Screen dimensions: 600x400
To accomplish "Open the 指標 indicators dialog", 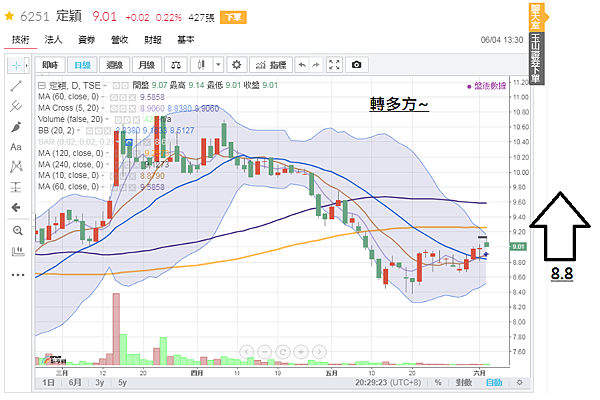I will tap(271, 65).
